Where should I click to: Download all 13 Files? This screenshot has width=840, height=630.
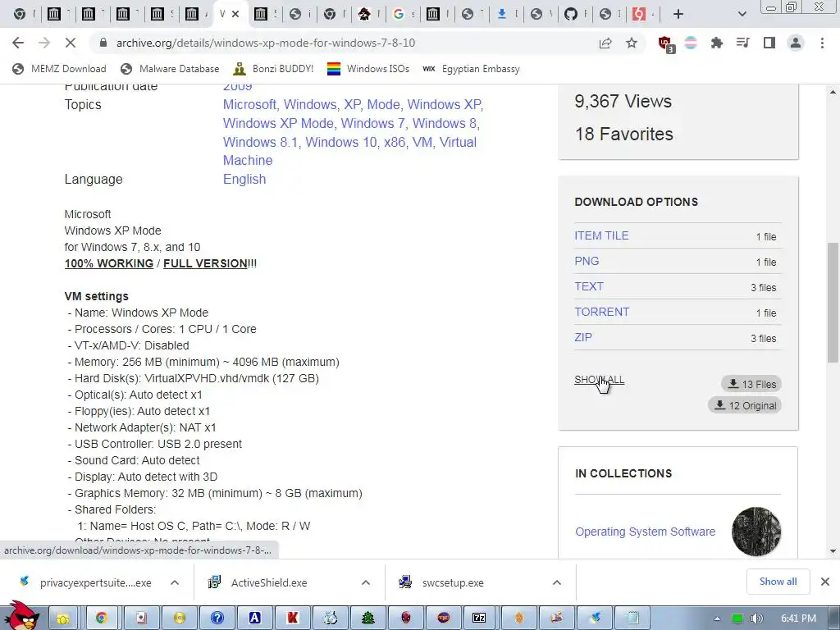pyautogui.click(x=751, y=384)
